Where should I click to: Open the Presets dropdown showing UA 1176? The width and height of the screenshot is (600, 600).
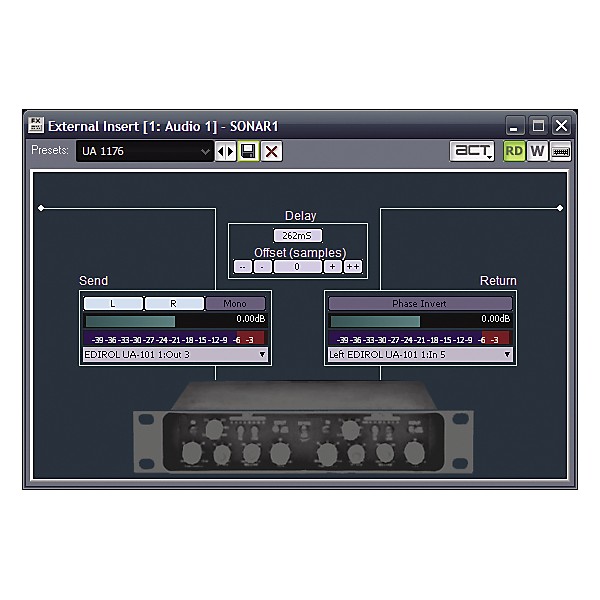point(145,151)
